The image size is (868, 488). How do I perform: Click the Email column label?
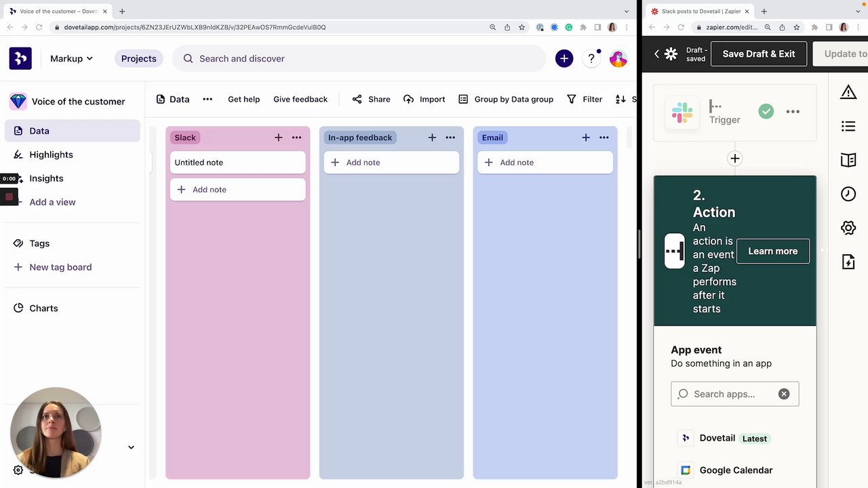click(x=492, y=138)
